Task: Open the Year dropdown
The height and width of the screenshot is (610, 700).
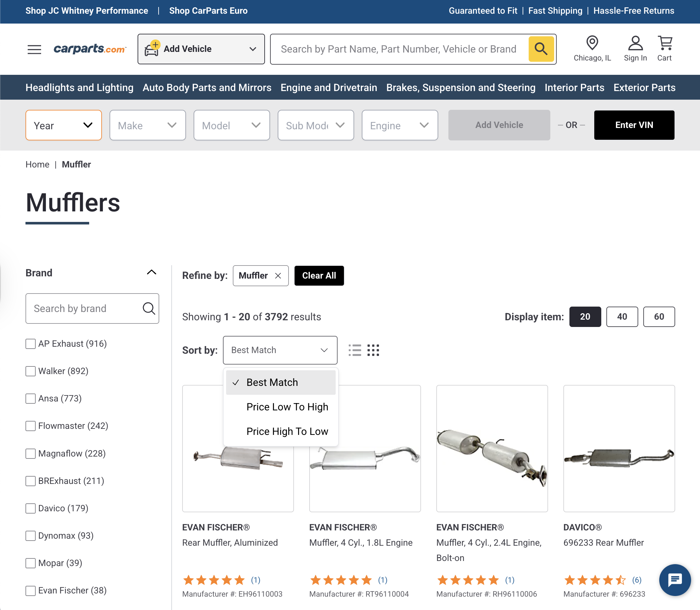Action: 63,125
